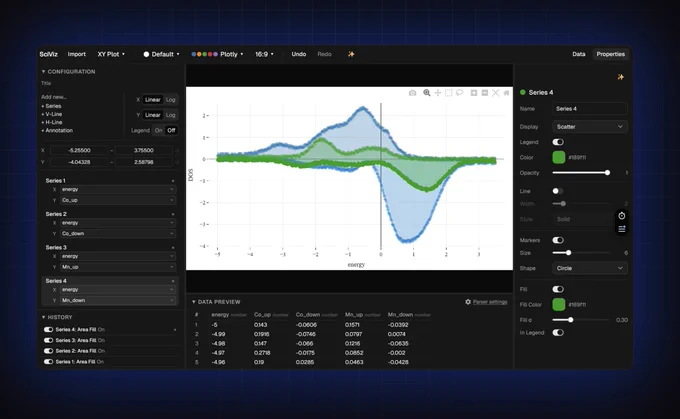680x419 pixels.
Task: Open Series 2 Y column dropdown Co_down
Action: 117,233
